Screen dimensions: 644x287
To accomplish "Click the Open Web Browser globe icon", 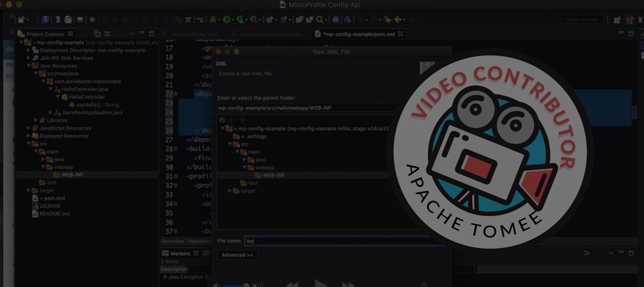I will [336, 19].
